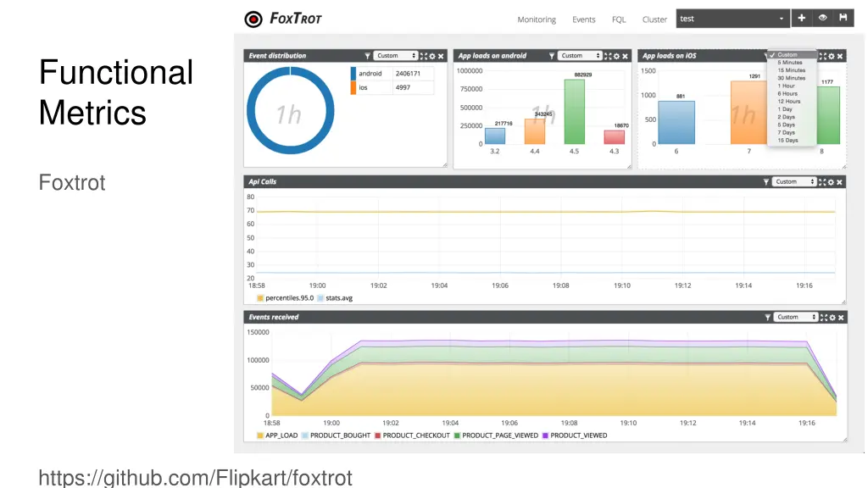
Task: Choose 2 Days from time range list
Action: coord(793,117)
